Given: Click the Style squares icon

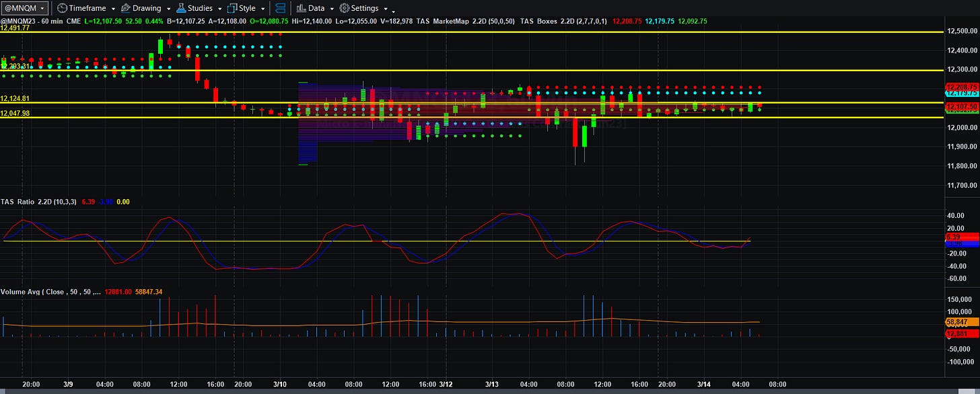Looking at the screenshot, I should click(x=232, y=8).
